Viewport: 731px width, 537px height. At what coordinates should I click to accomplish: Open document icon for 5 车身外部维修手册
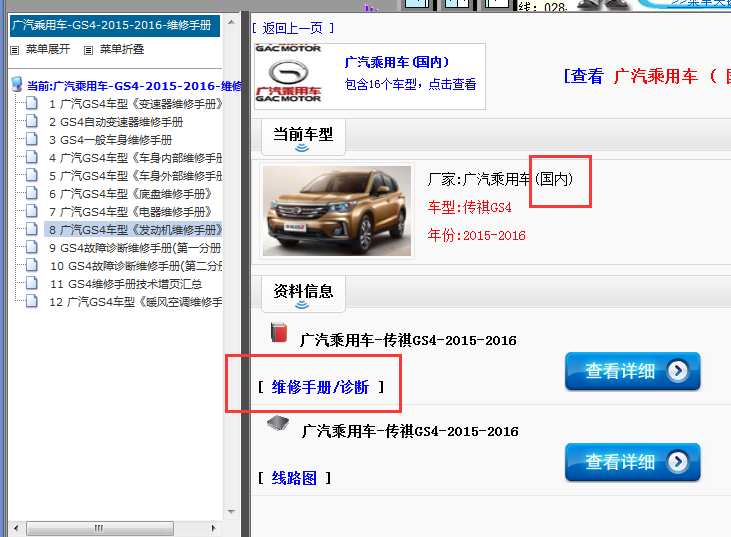coord(32,175)
